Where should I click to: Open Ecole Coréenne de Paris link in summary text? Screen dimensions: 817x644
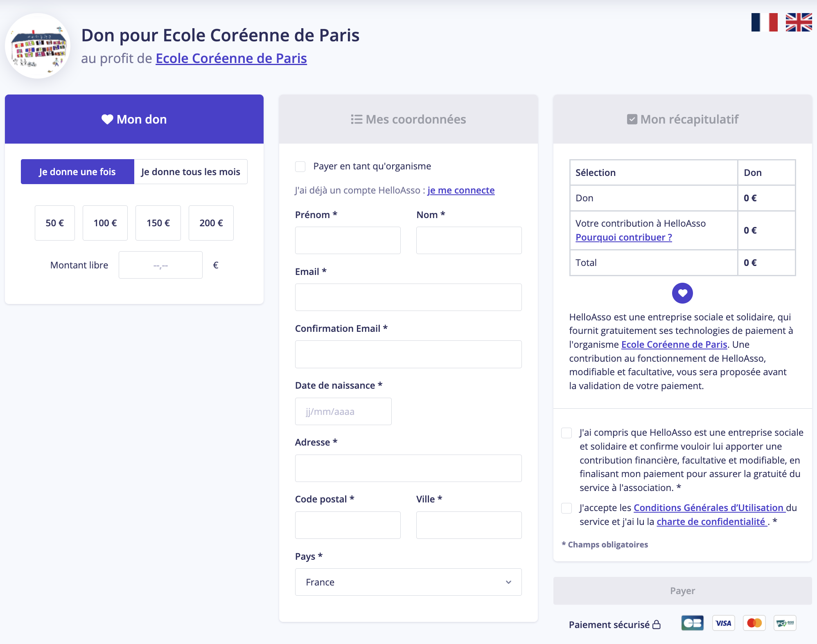[674, 345]
